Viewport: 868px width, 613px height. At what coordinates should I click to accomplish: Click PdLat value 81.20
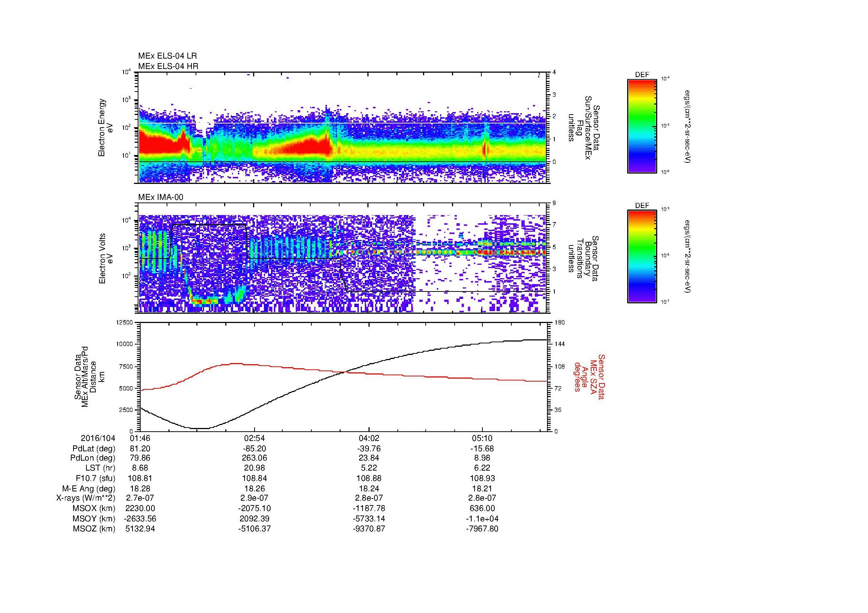pos(140,449)
